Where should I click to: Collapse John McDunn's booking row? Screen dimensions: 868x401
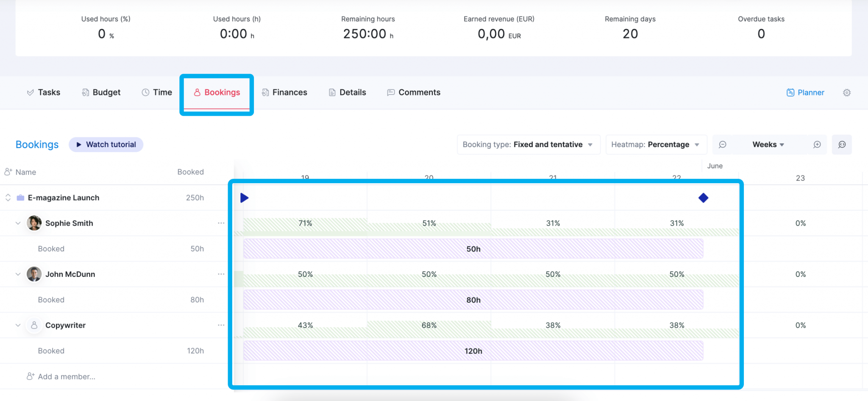[x=18, y=274]
